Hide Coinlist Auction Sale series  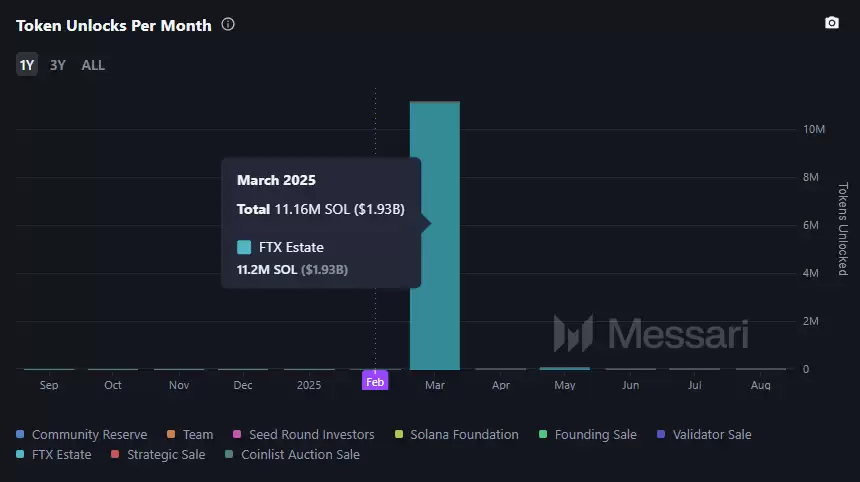point(292,454)
